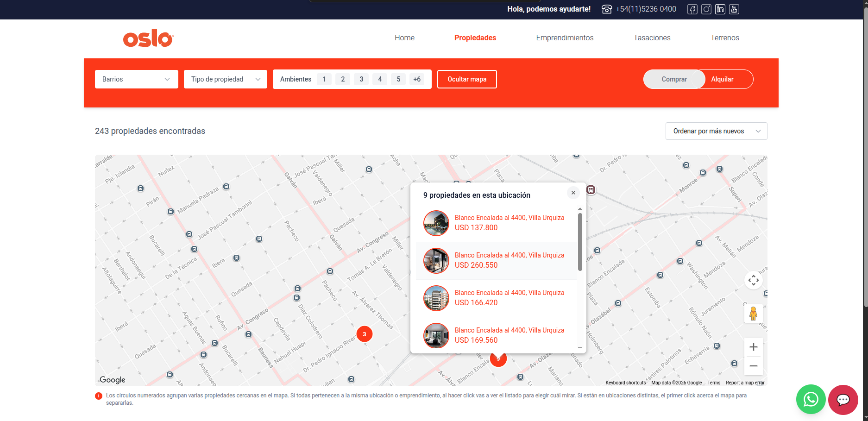The image size is (868, 421).
Task: Click the page vertical scrollbar
Action: tap(865, 157)
